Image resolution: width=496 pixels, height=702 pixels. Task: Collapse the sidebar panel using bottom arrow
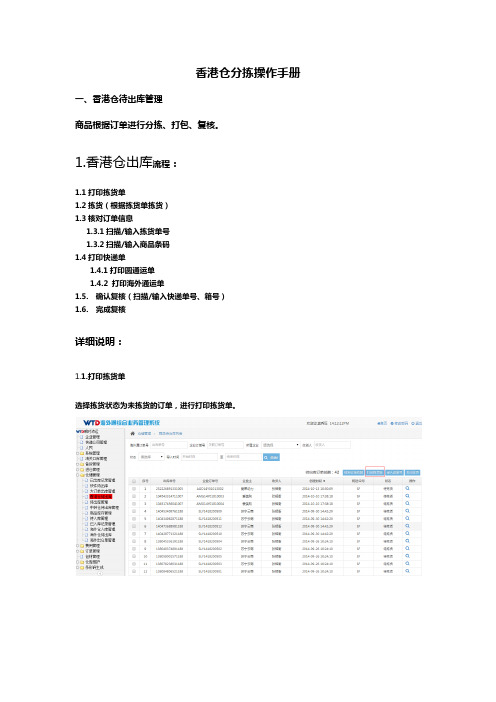pyautogui.click(x=100, y=574)
